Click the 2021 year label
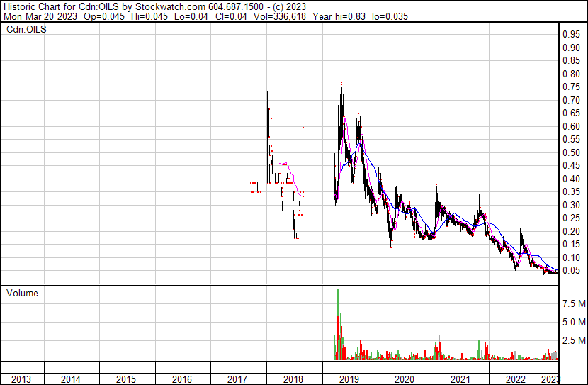The height and width of the screenshot is (385, 588). pos(460,379)
